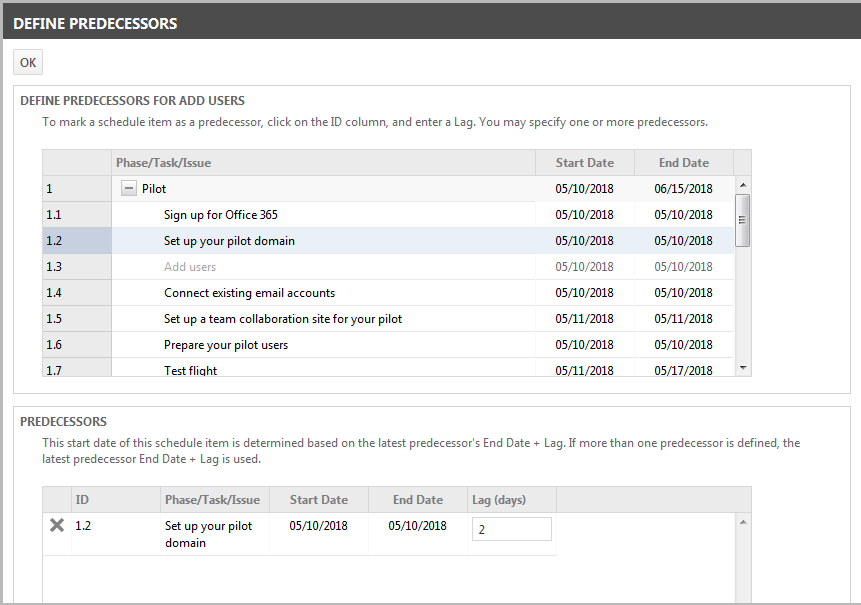Click ID cell 1.4 to add predecessor
Image resolution: width=861 pixels, height=605 pixels.
(77, 293)
